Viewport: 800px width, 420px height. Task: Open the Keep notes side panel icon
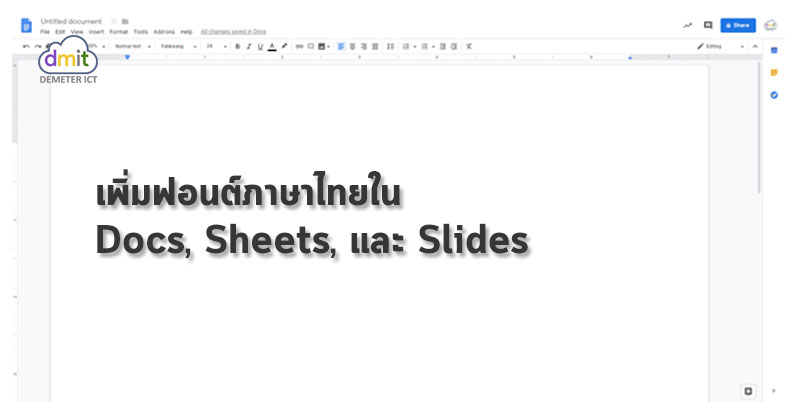[x=774, y=72]
